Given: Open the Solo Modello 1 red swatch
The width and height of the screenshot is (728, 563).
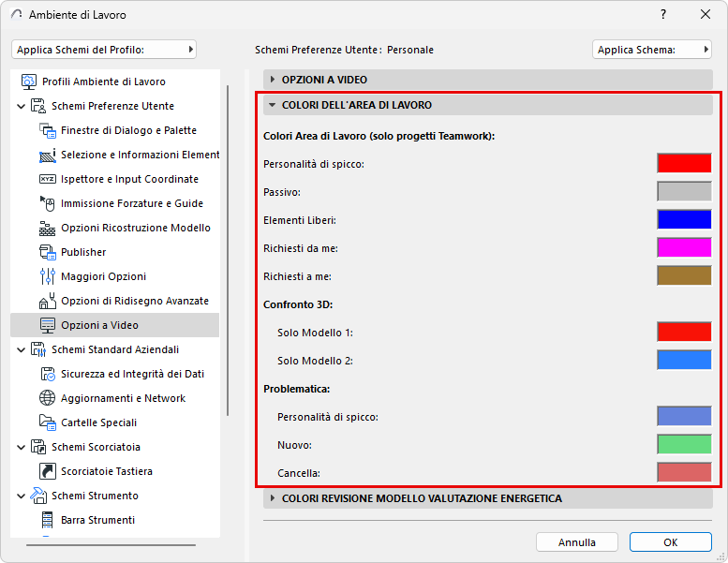Looking at the screenshot, I should click(684, 332).
